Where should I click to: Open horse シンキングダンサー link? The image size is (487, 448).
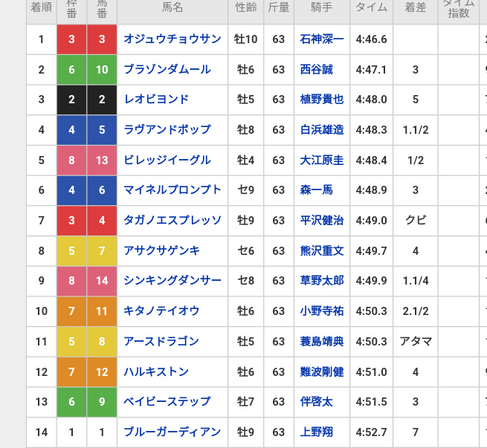pyautogui.click(x=172, y=281)
